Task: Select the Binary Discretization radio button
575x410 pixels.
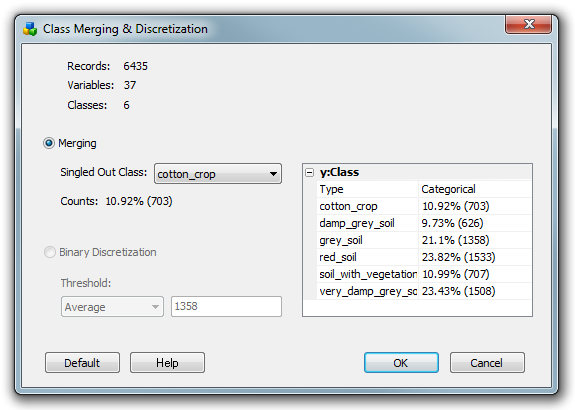Action: click(x=50, y=252)
